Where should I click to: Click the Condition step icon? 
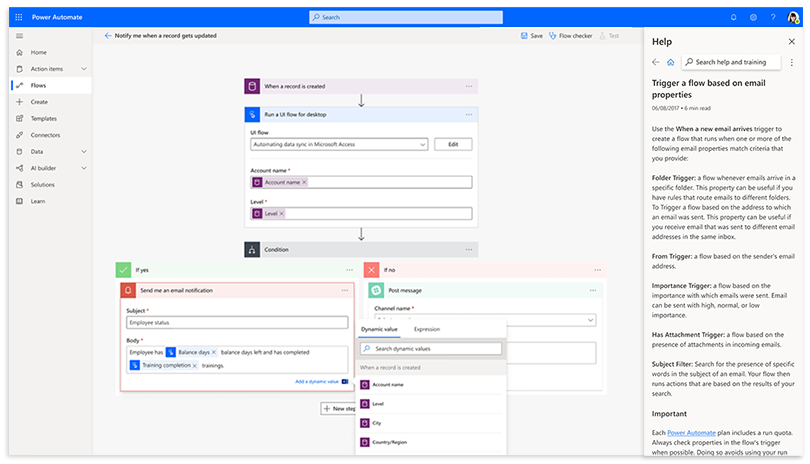(255, 250)
